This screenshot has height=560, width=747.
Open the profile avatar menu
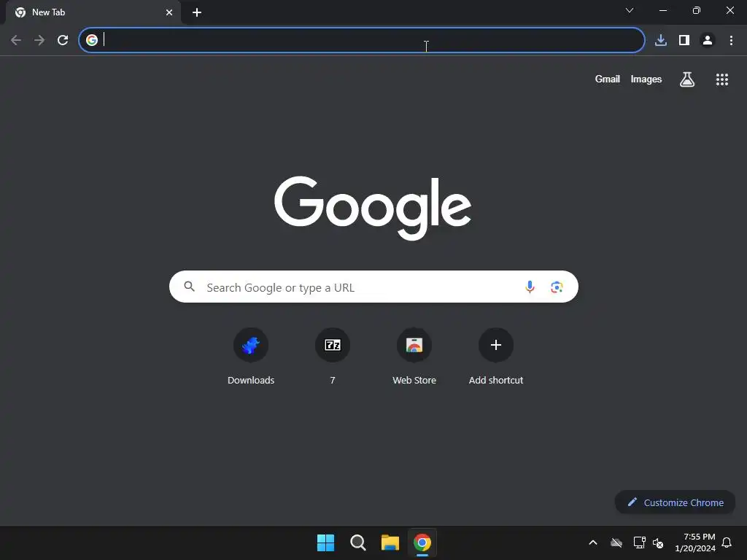coord(708,40)
